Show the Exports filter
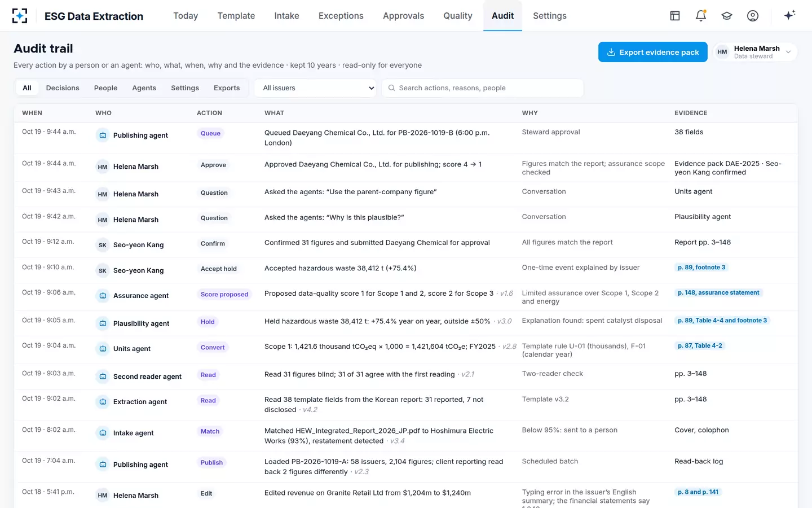The image size is (812, 508). click(x=227, y=88)
